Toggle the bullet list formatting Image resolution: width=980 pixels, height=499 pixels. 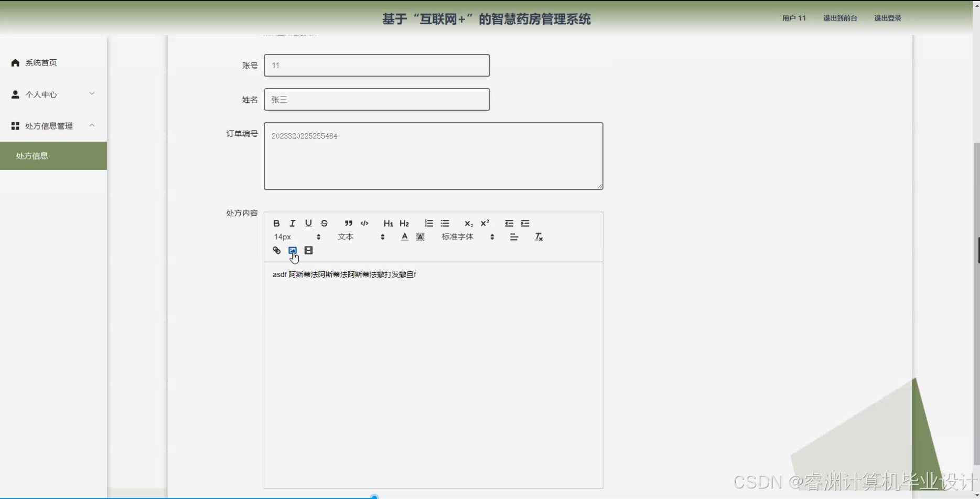tap(444, 223)
